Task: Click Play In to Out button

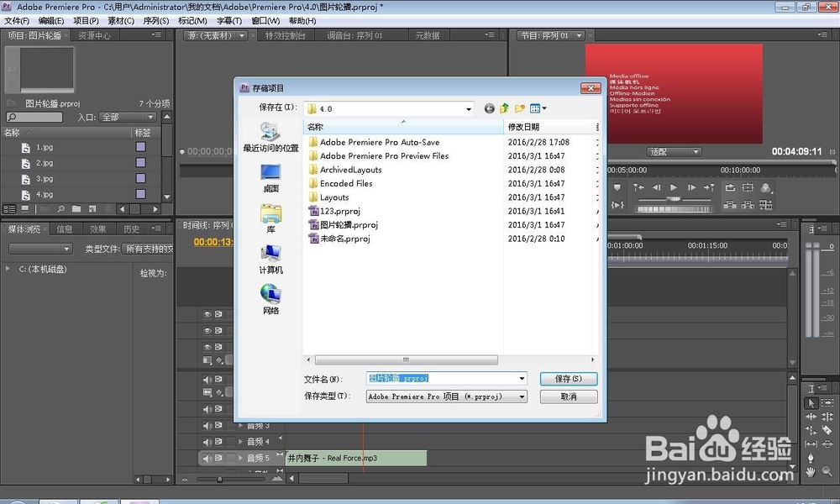Action: click(x=617, y=205)
